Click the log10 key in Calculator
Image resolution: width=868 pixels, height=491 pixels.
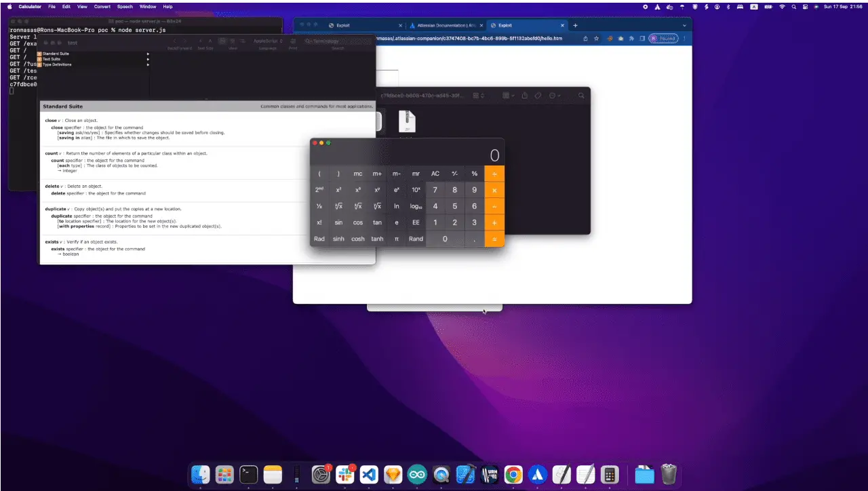[x=416, y=206]
